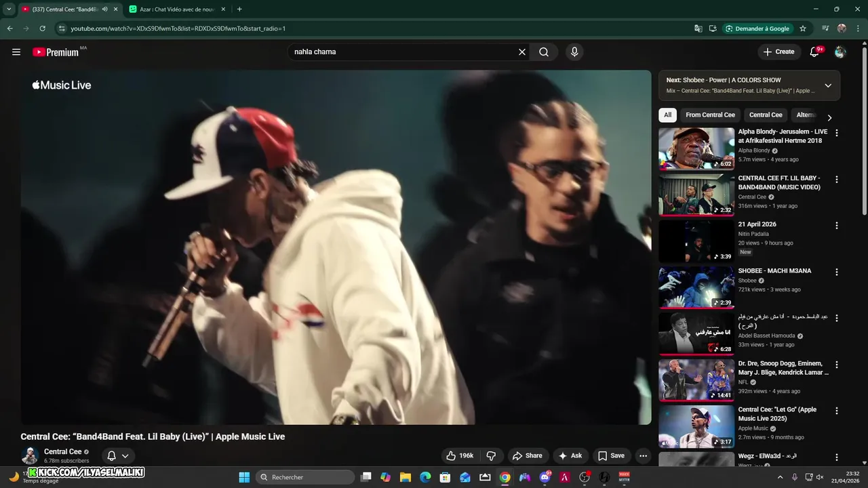
Task: Go back in Chrome
Action: 9,28
